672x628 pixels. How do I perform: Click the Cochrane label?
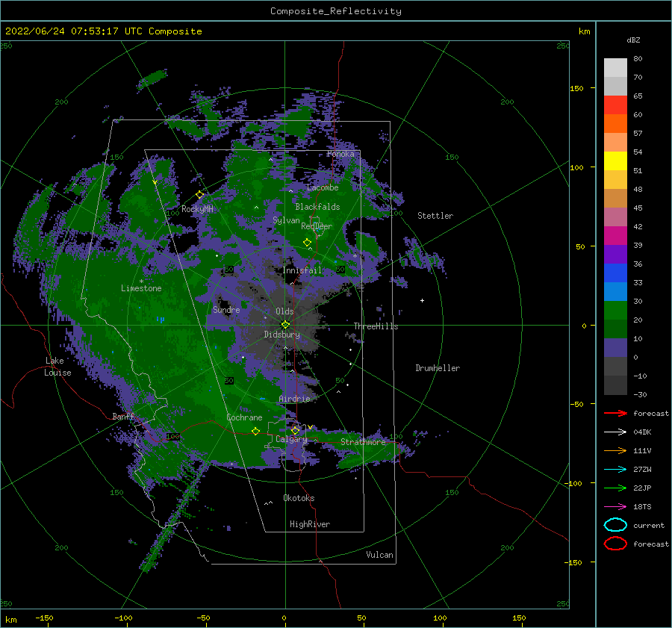click(244, 417)
